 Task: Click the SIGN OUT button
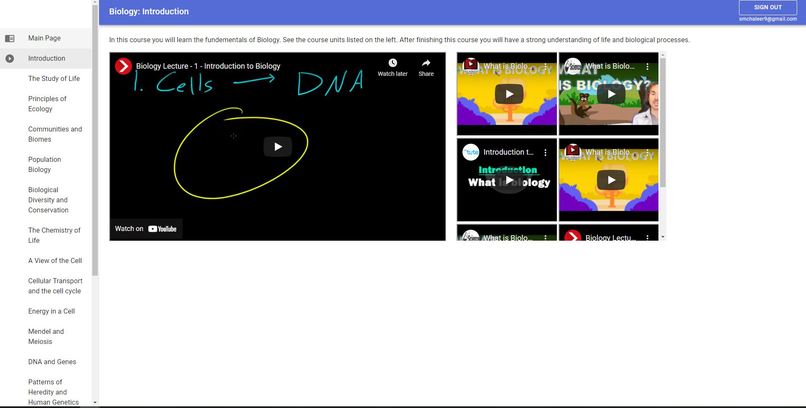tap(767, 7)
